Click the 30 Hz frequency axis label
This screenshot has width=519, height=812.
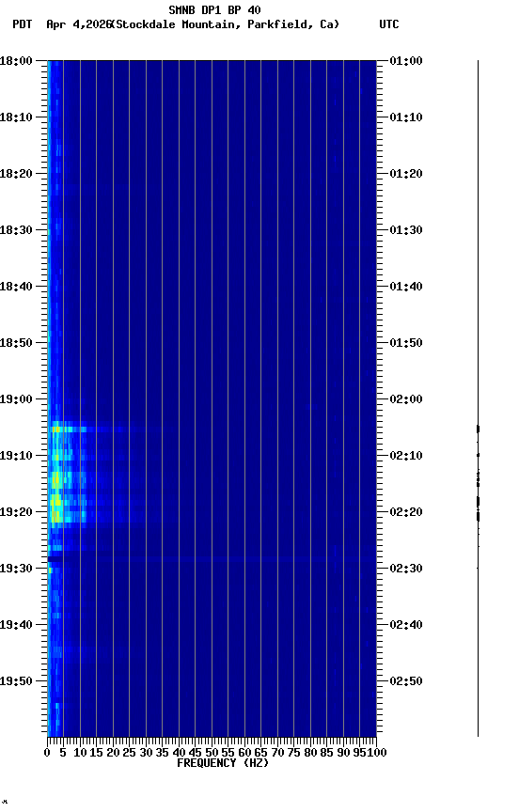coord(146,753)
